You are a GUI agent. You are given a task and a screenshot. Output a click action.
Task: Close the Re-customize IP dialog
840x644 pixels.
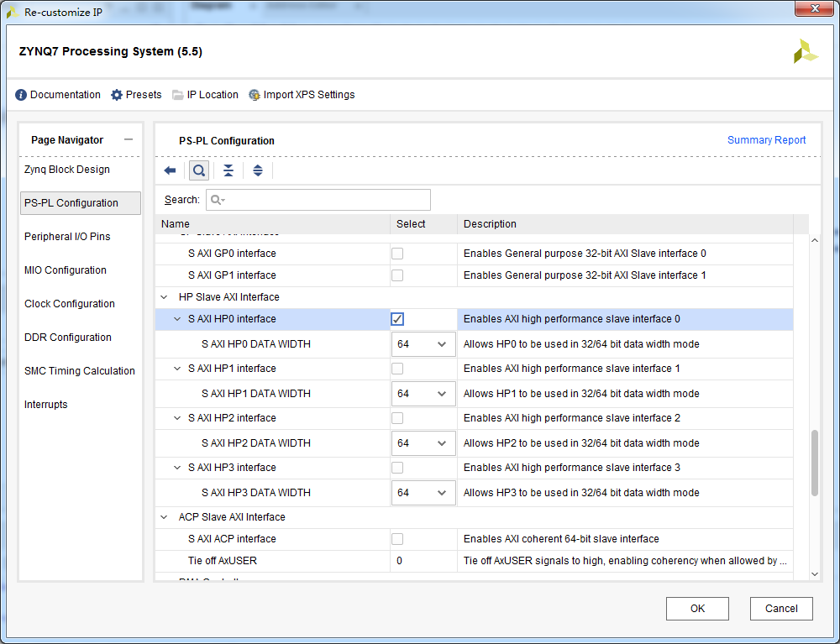(x=814, y=9)
